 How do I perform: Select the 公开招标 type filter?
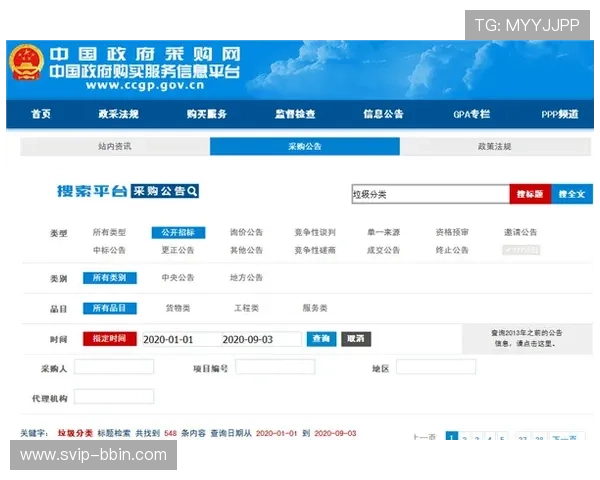coord(178,232)
